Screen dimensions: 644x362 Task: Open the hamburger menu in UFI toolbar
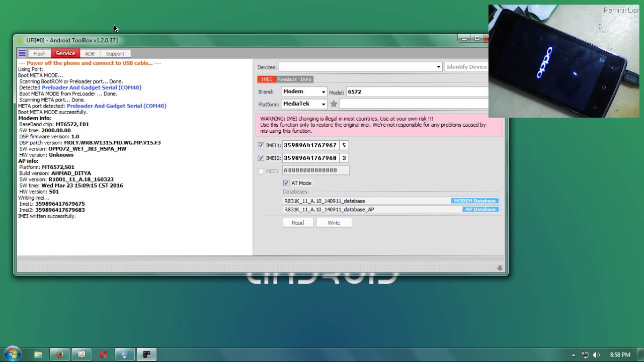tap(22, 53)
